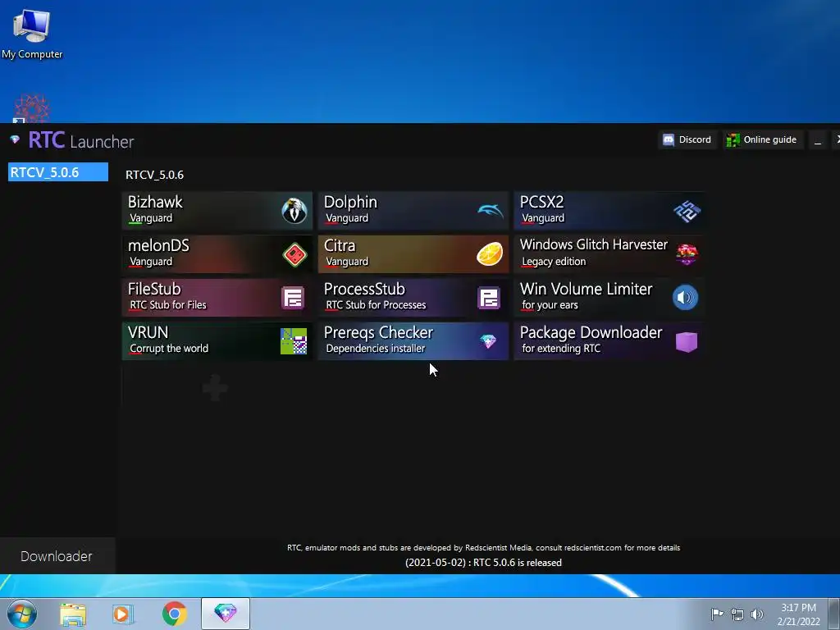
Task: Click the PCSX2 blue logo icon
Action: (687, 211)
